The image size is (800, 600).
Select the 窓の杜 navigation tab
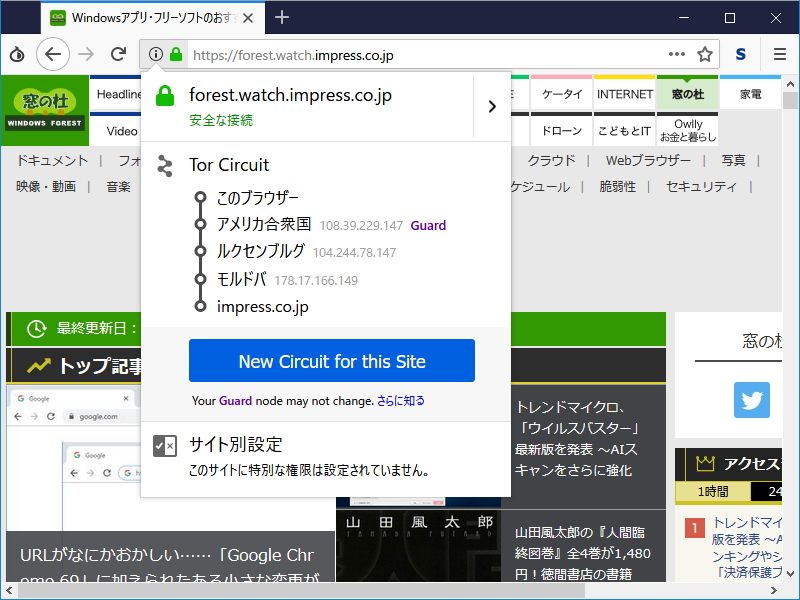(x=687, y=92)
